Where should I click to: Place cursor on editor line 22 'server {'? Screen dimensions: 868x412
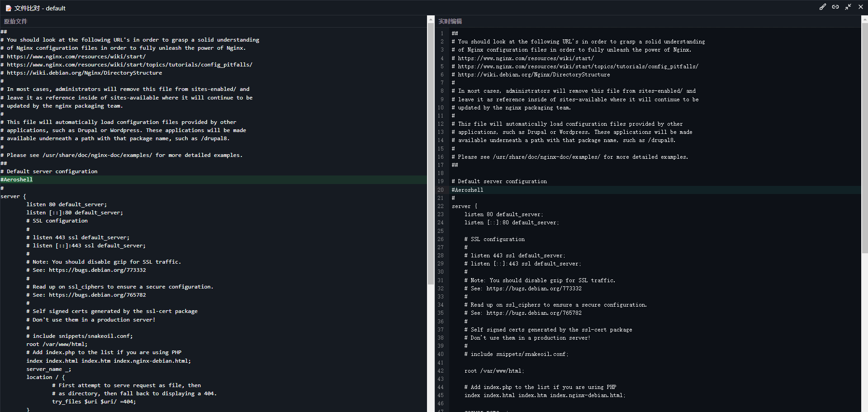(x=464, y=206)
